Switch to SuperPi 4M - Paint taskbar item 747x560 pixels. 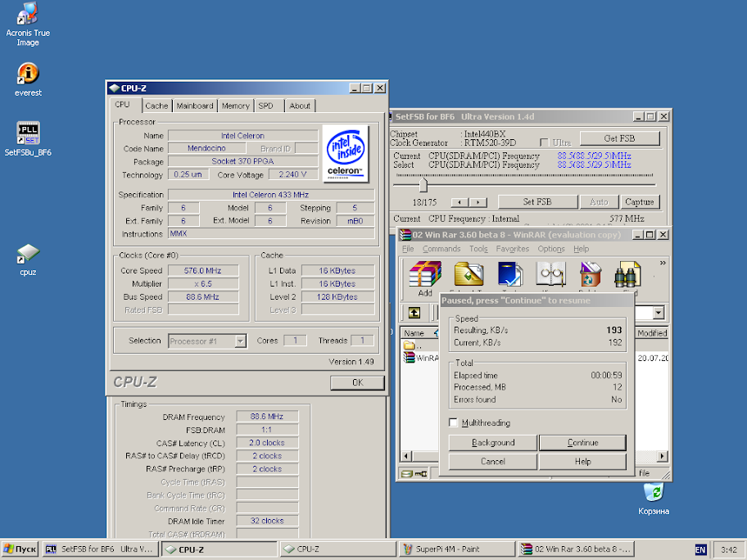coord(456,549)
